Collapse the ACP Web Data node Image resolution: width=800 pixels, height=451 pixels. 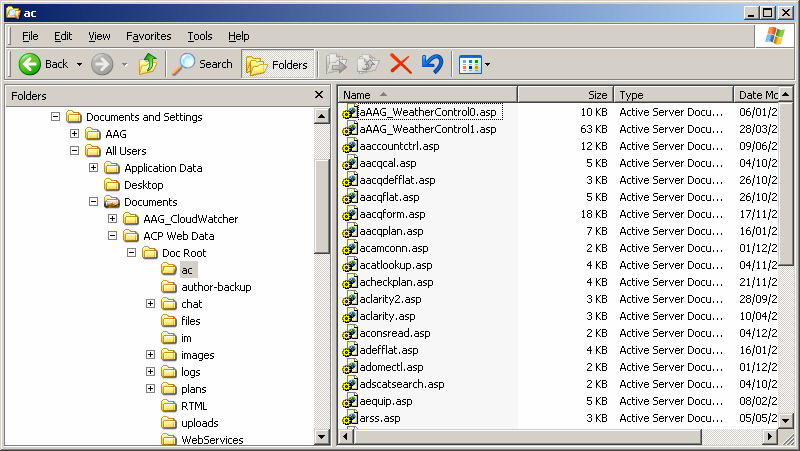[113, 236]
